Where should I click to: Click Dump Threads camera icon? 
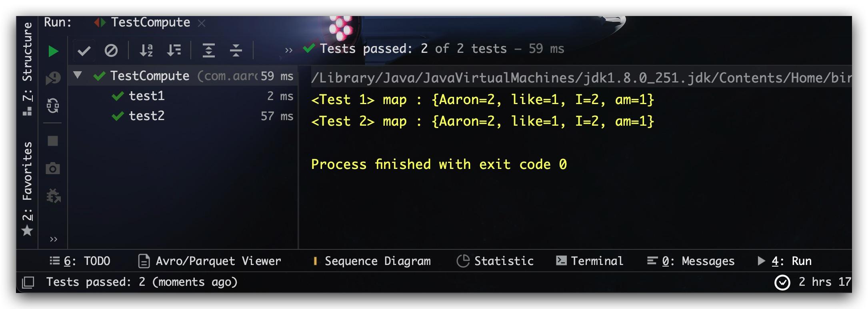tap(53, 169)
